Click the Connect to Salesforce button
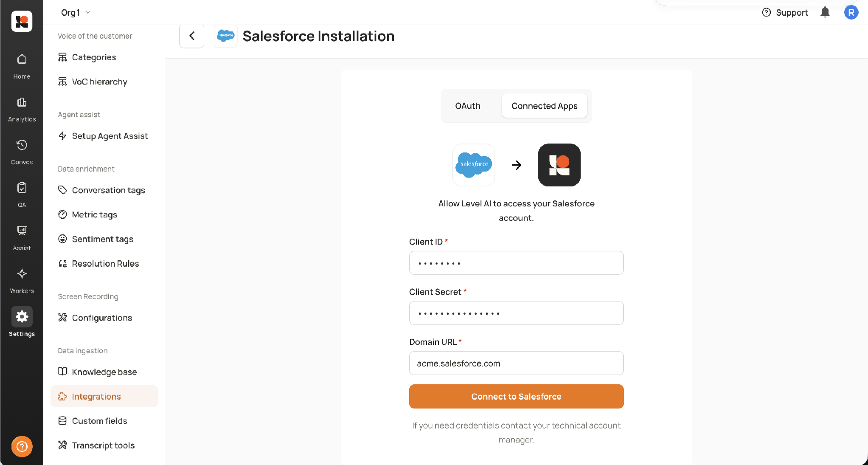The image size is (868, 465). (x=516, y=397)
